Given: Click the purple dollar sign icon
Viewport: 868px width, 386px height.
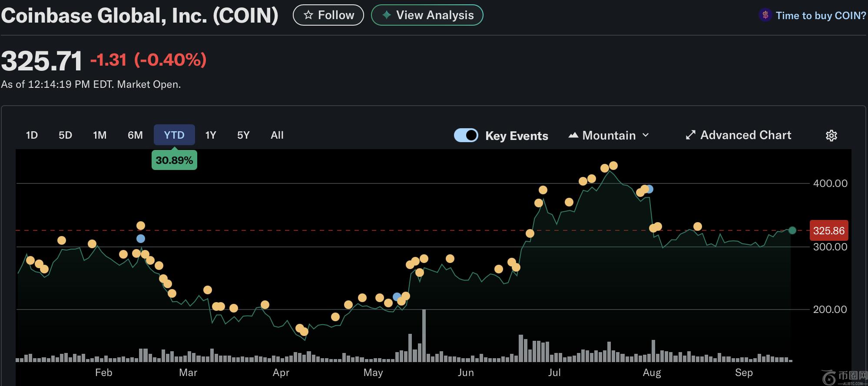Looking at the screenshot, I should pyautogui.click(x=765, y=15).
